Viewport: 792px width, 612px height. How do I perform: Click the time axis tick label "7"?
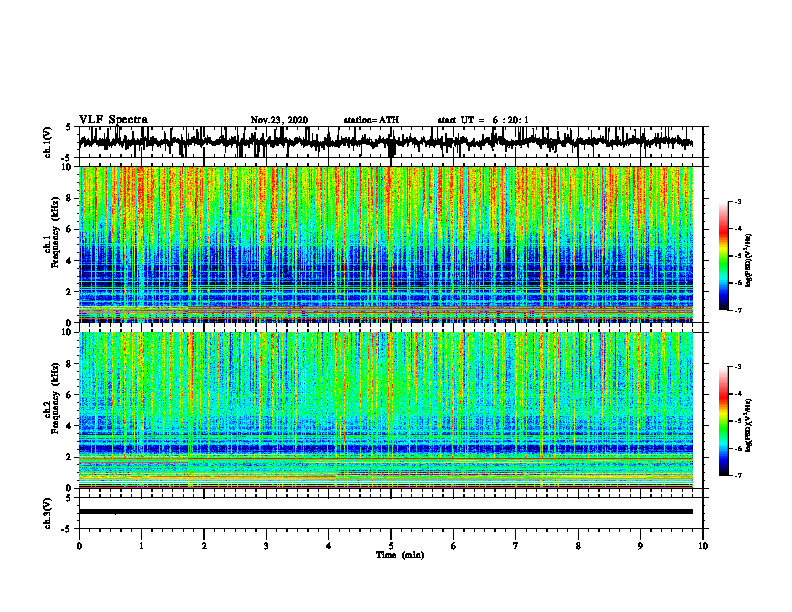click(x=516, y=546)
